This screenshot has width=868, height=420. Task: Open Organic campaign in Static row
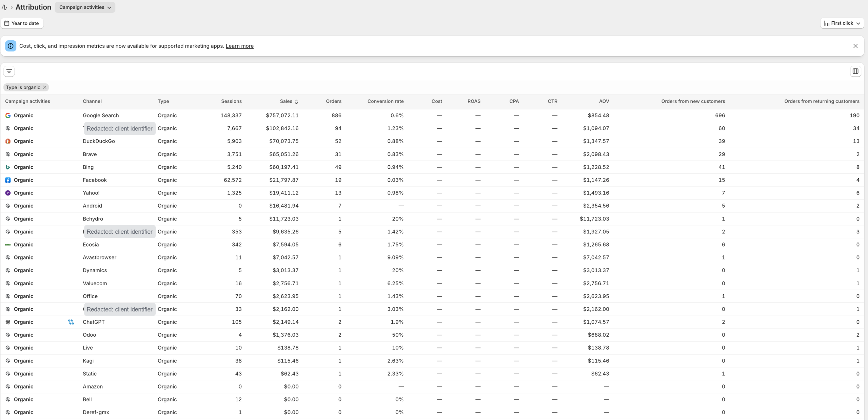pos(23,374)
